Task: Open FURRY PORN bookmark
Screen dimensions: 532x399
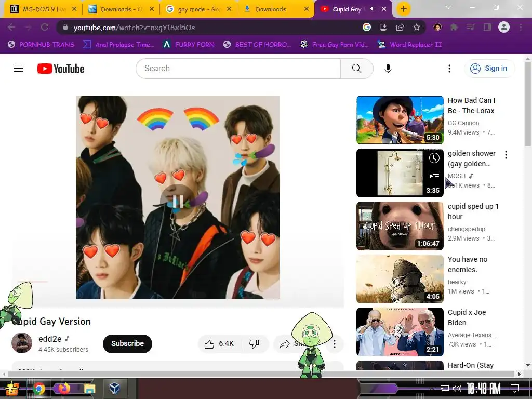Action: pyautogui.click(x=189, y=45)
